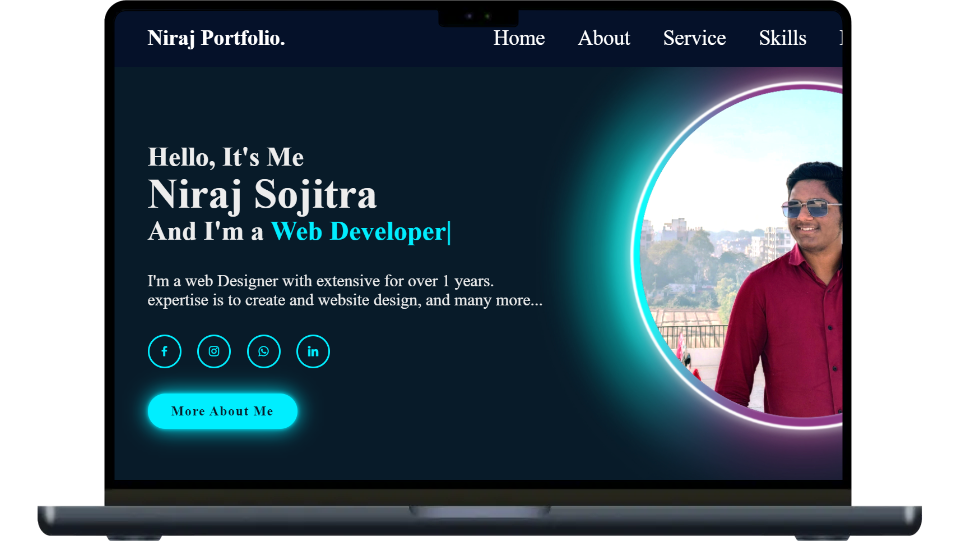Click the Hello, It's Me greeting
960x541 pixels.
click(x=226, y=157)
